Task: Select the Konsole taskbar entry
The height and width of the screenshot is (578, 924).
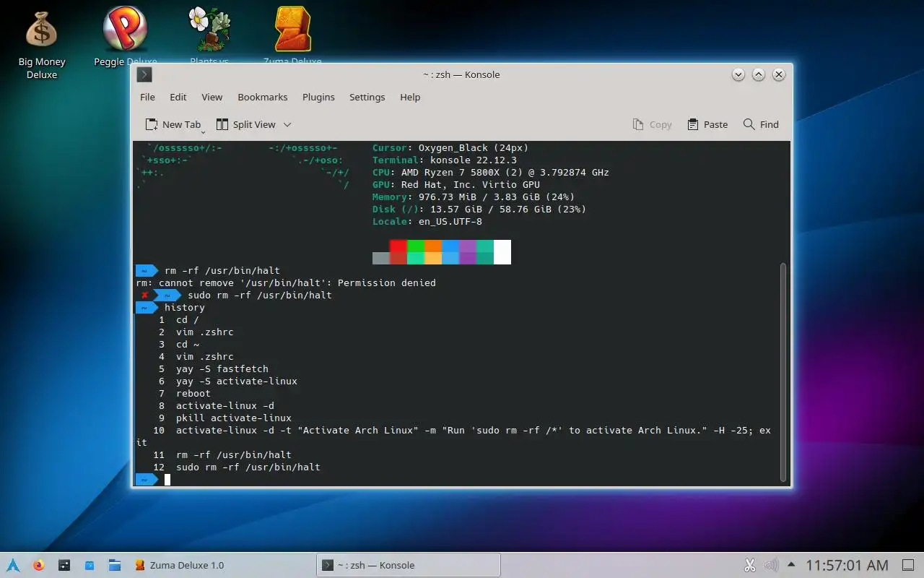Action: (x=409, y=565)
